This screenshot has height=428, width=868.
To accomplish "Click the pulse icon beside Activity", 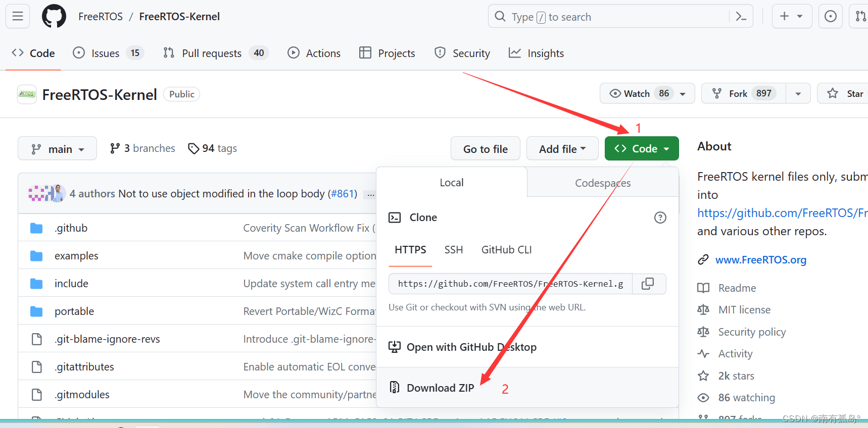I will click(x=703, y=354).
